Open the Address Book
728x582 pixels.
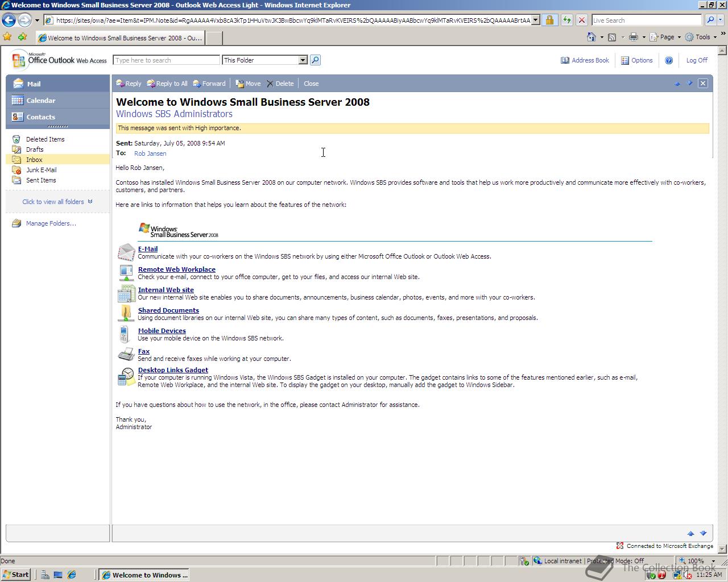pos(585,60)
